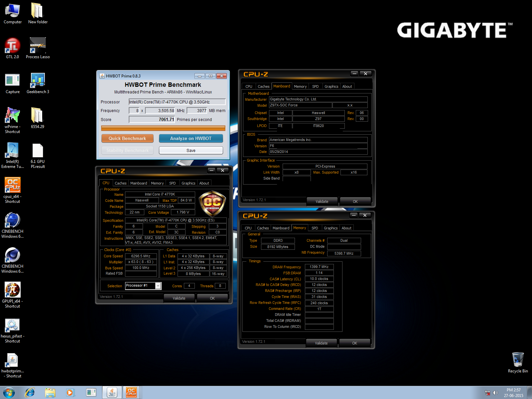The width and height of the screenshot is (532, 399).
Task: Click the 3,505.58 MHz frequency field
Action: (x=160, y=110)
